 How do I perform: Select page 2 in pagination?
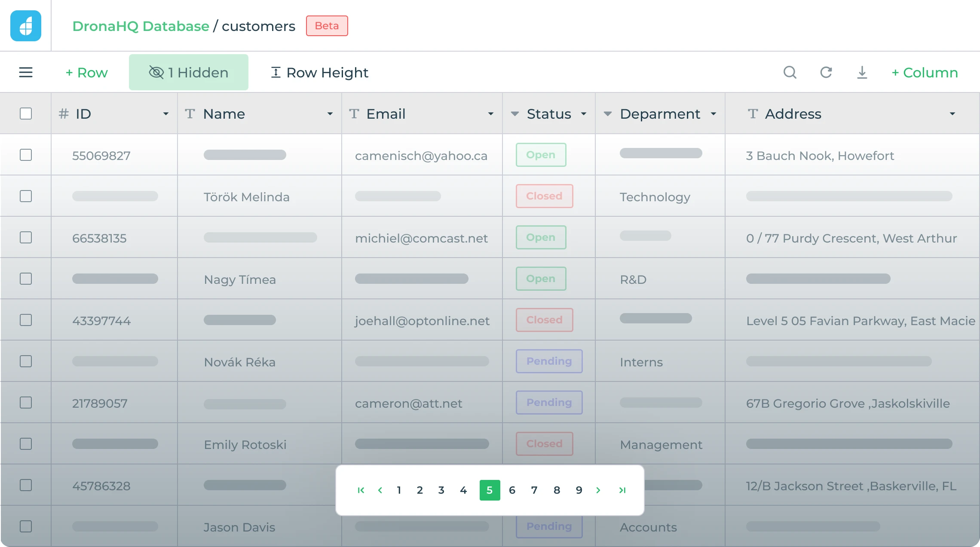coord(420,490)
